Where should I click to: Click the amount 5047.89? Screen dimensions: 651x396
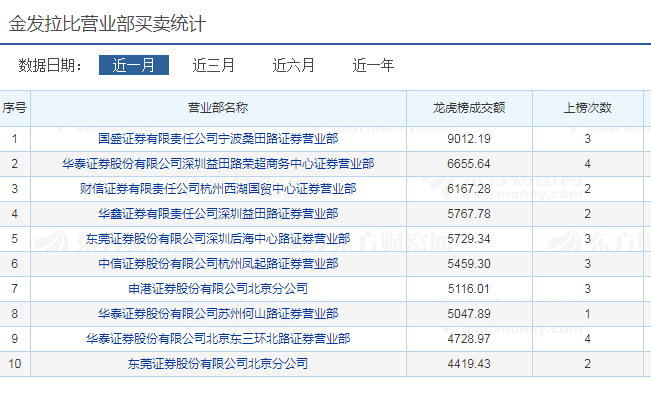coord(469,313)
